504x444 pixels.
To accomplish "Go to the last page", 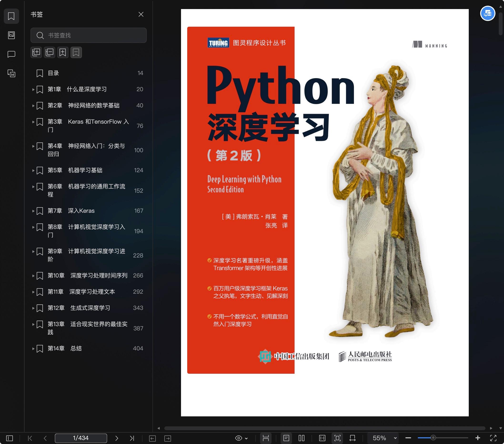I will 132,438.
